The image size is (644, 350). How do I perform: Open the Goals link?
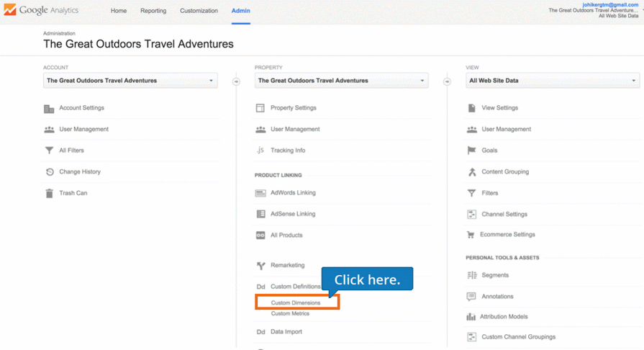click(489, 151)
